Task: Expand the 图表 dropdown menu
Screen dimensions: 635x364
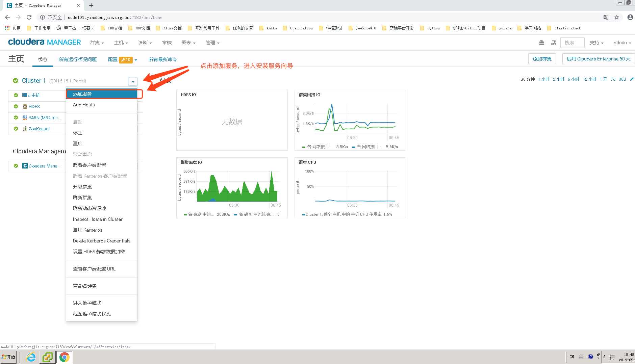Action: tap(188, 43)
